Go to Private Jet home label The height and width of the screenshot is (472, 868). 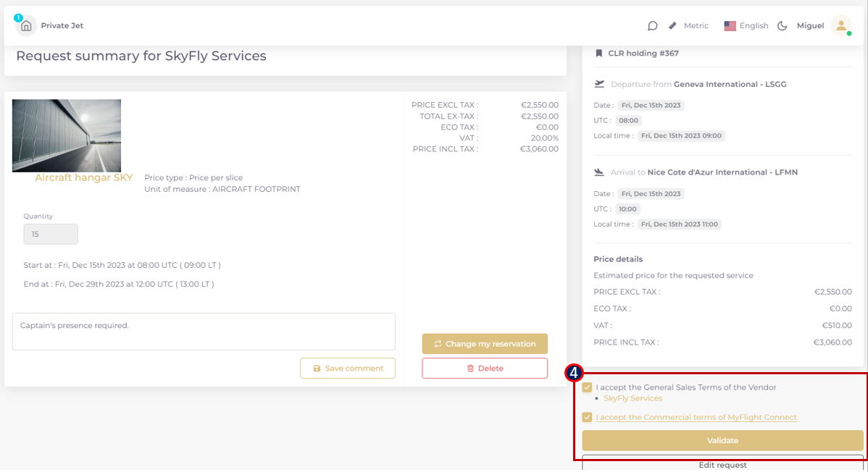62,26
